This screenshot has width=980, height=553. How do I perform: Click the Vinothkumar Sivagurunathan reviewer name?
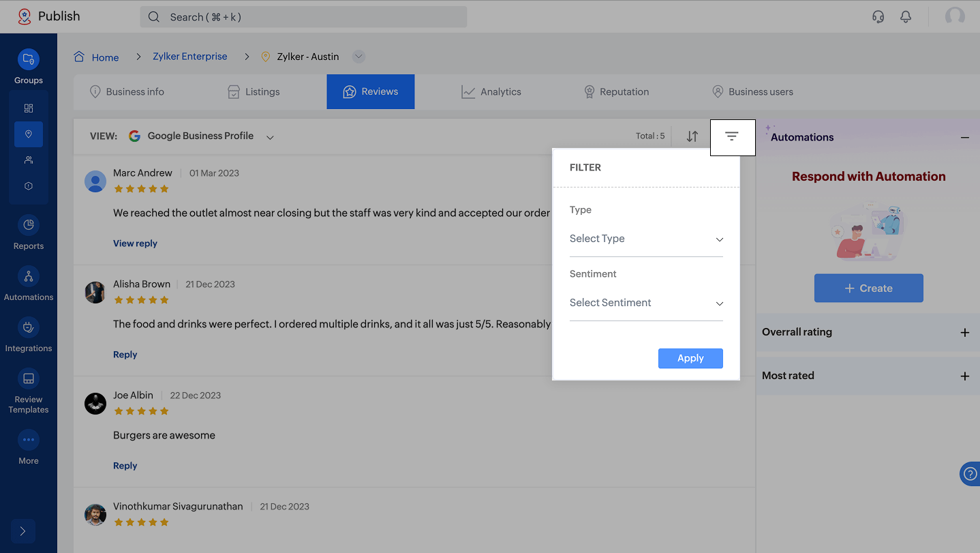pos(178,507)
